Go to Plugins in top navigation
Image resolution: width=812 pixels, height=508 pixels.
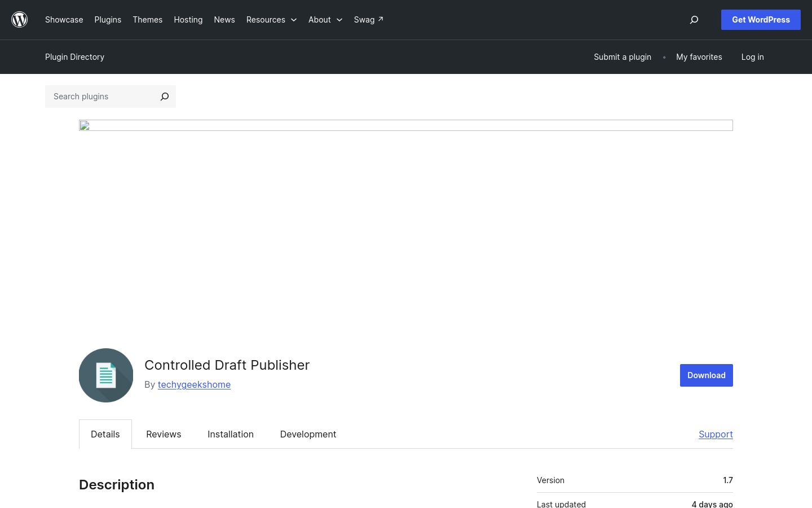(x=108, y=20)
